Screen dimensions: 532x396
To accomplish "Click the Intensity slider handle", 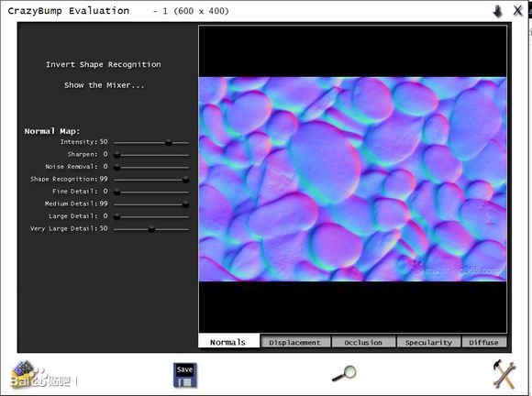I will [x=169, y=143].
